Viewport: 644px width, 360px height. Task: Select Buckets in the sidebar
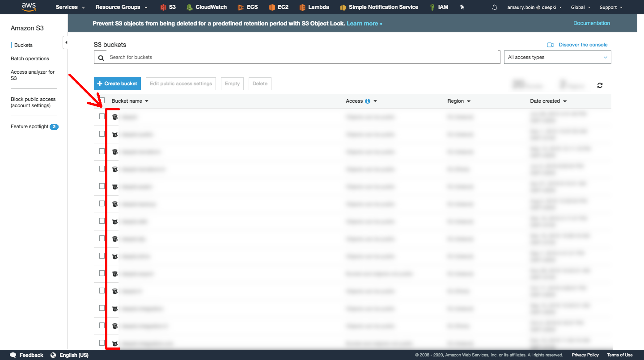23,45
